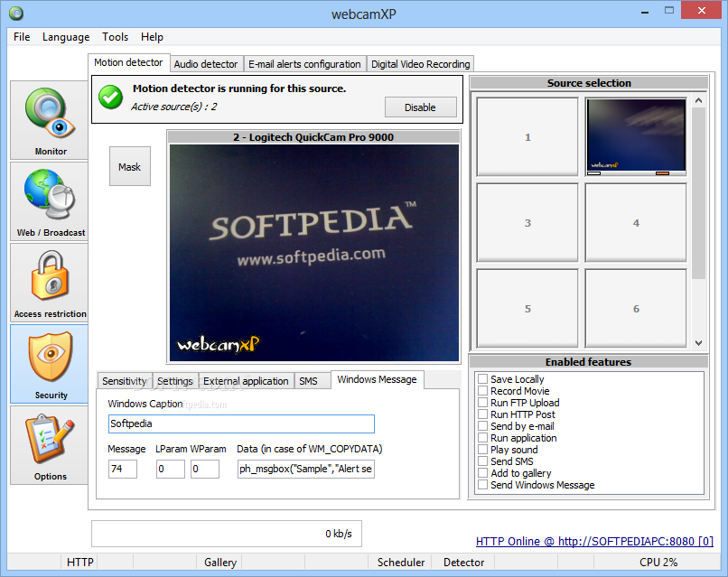Click the WM_COPYDATA Data field

point(306,469)
